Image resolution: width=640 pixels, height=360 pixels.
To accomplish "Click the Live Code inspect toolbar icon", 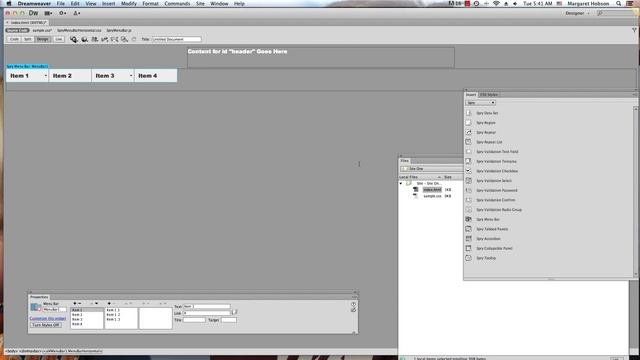I will (74, 39).
